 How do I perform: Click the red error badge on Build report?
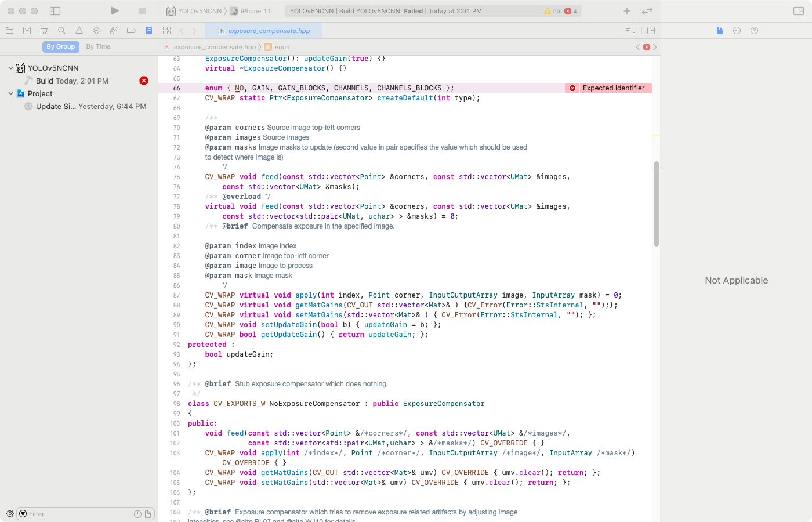pos(144,81)
